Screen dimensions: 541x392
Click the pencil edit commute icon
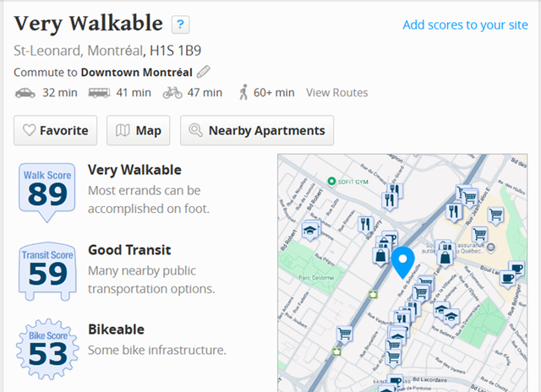pyautogui.click(x=204, y=73)
